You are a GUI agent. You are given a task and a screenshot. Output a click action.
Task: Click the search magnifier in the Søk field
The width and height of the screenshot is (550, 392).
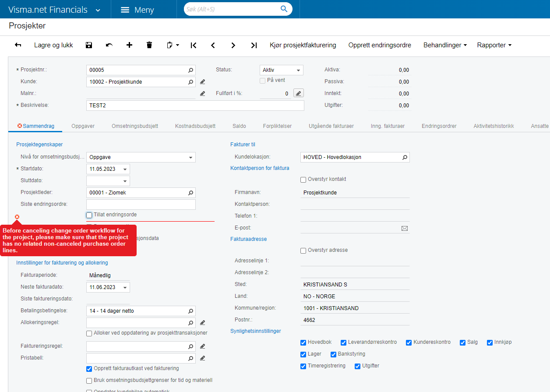pos(284,8)
